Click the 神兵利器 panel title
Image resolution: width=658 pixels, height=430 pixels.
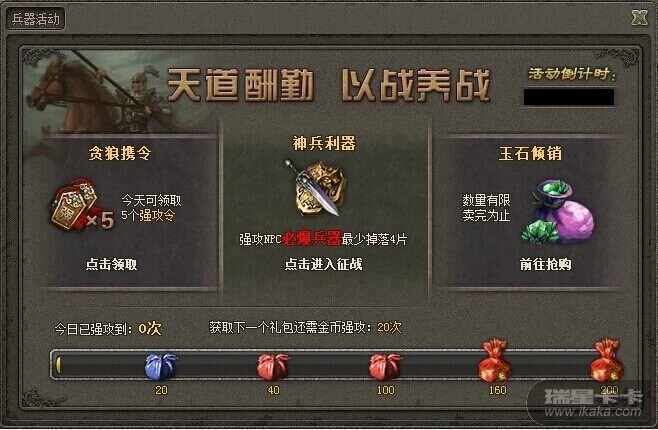tap(324, 143)
